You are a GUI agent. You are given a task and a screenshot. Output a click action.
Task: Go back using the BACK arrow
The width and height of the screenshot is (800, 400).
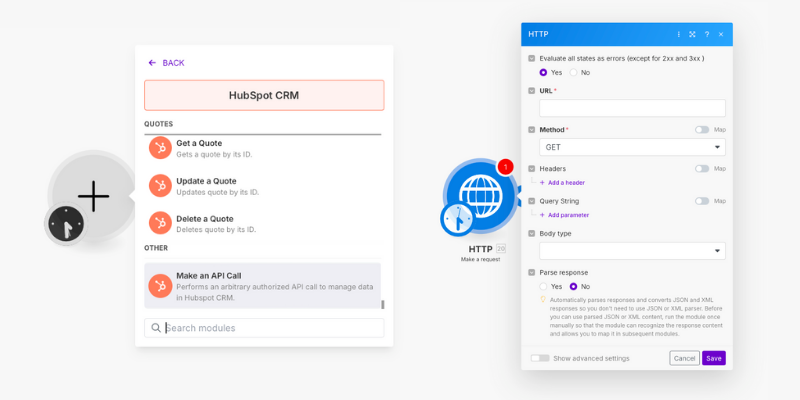click(x=166, y=63)
